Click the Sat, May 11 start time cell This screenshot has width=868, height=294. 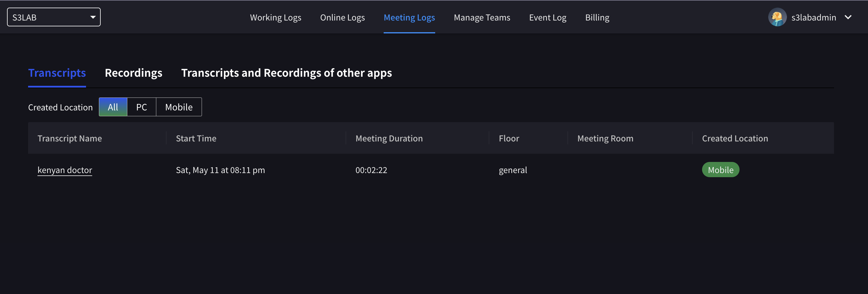coord(220,170)
